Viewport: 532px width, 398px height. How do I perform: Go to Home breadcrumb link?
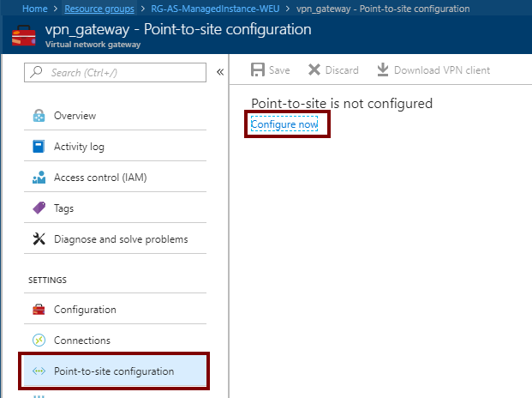pyautogui.click(x=34, y=9)
